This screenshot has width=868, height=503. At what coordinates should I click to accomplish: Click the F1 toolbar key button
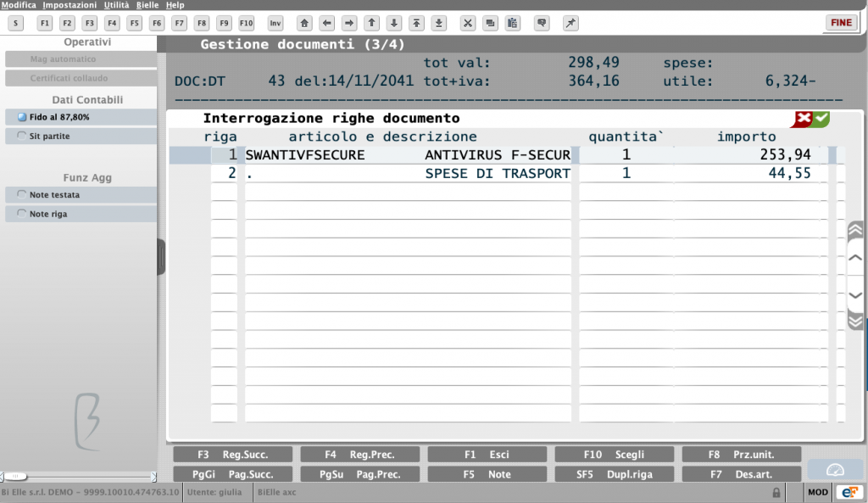pyautogui.click(x=45, y=23)
